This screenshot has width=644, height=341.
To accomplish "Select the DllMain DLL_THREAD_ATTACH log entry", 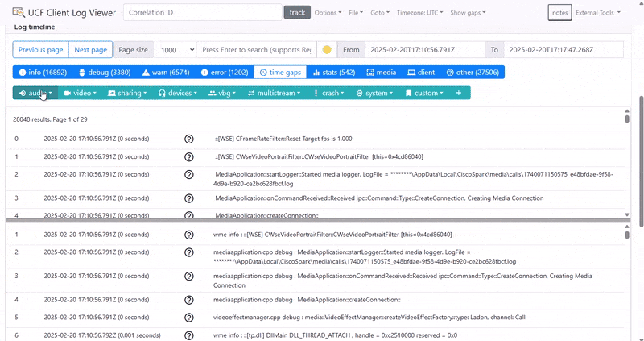I will (x=315, y=335).
